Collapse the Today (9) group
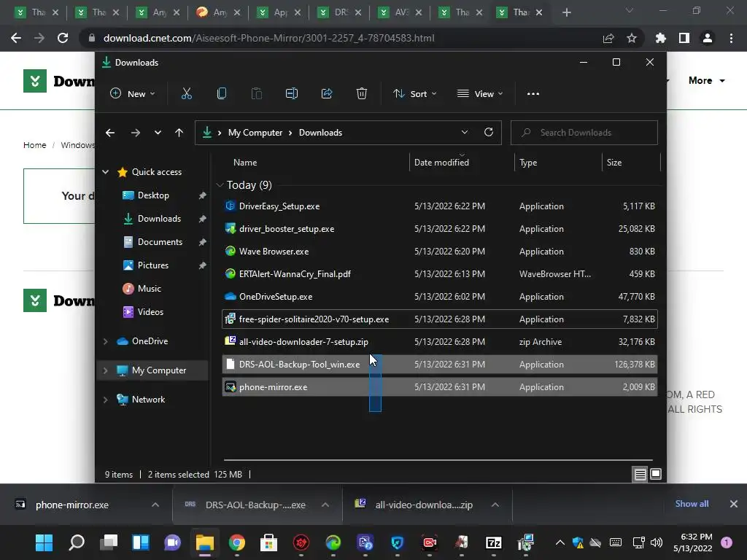This screenshot has width=747, height=560. tap(220, 184)
